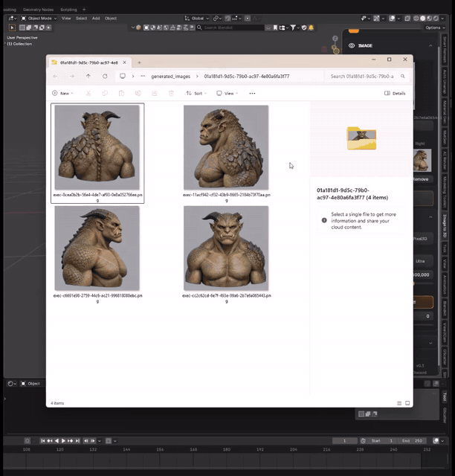The height and width of the screenshot is (476, 455).
Task: Open the Smart Remesh sidebar tab
Action: 445,50
